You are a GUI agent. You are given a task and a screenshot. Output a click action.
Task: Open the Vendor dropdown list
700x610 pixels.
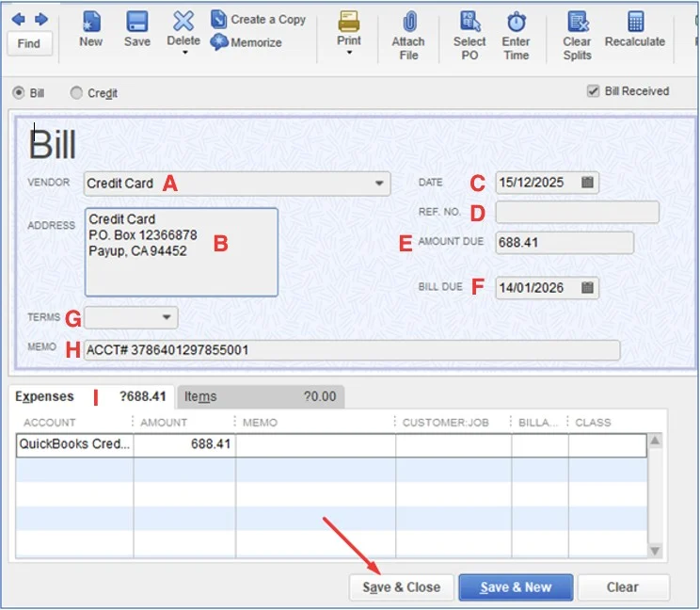click(x=379, y=183)
